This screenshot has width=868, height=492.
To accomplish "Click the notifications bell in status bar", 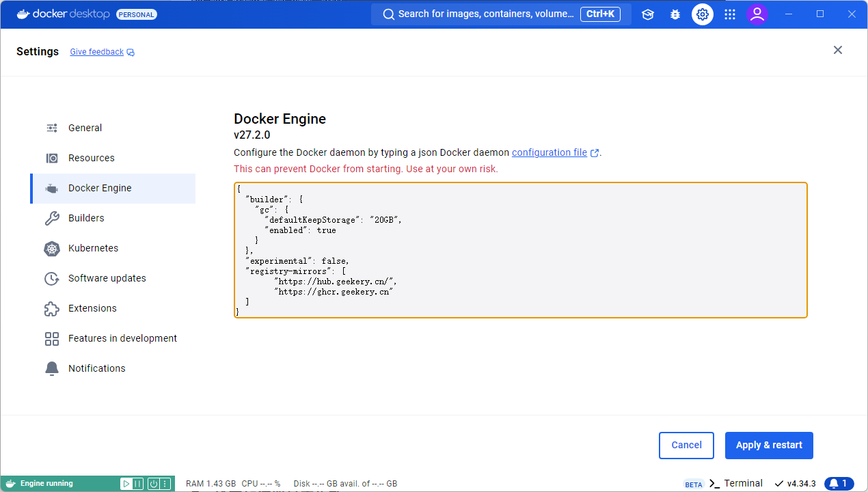I will (839, 484).
